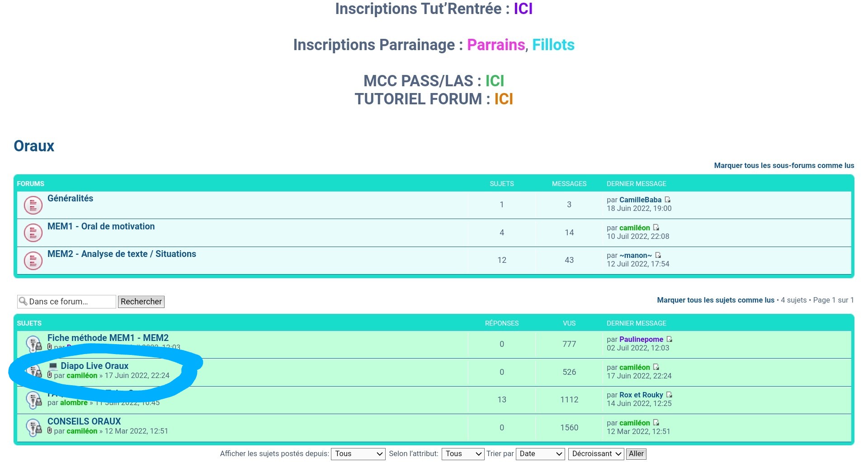Viewport: 868px width, 462px height.
Task: Open the 'Afficher les sujets postés depuis' dropdown
Action: point(358,454)
